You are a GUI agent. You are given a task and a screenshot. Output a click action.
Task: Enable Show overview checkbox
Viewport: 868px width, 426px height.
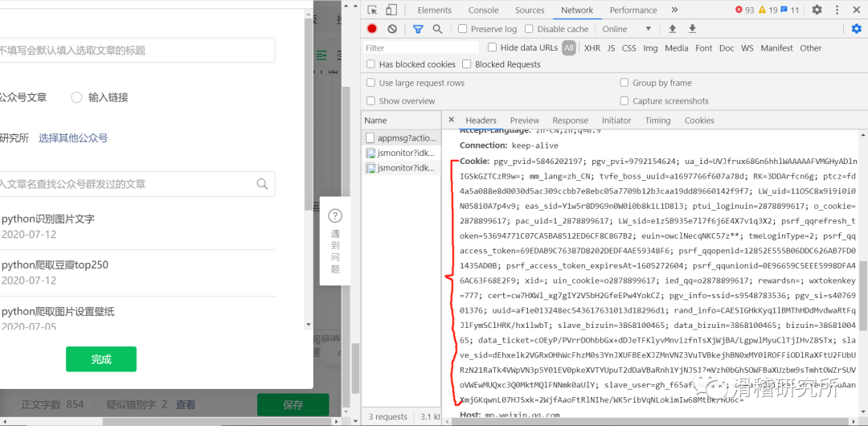(x=371, y=100)
